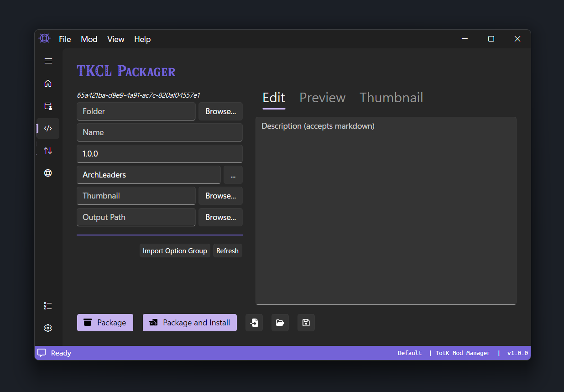Screen dimensions: 564x392
Task: Open the Mod menu
Action: 89,39
